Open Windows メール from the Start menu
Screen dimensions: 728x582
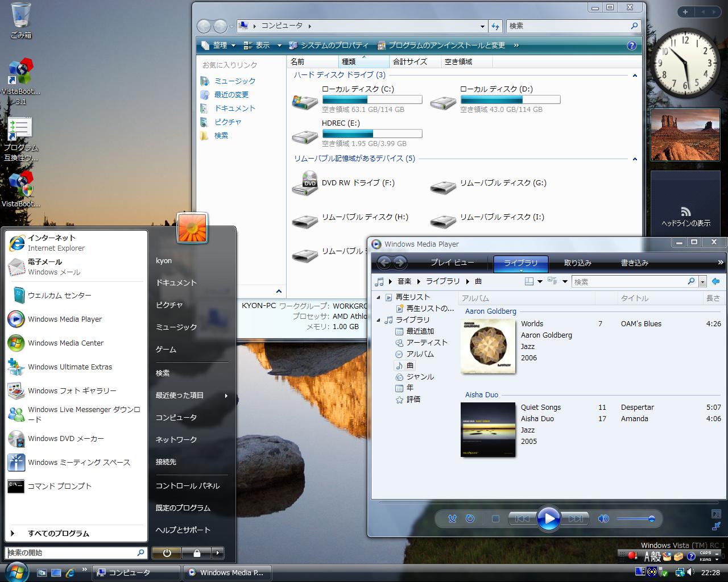pyautogui.click(x=76, y=267)
